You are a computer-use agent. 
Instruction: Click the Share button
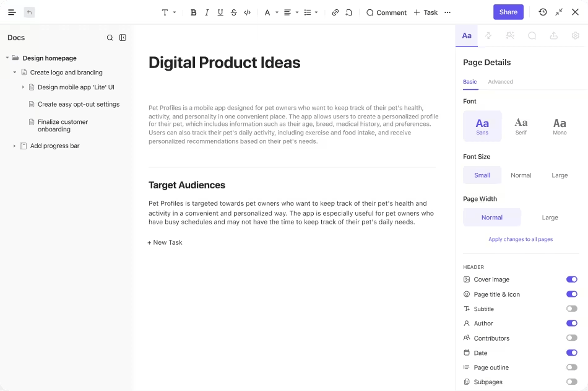point(508,12)
